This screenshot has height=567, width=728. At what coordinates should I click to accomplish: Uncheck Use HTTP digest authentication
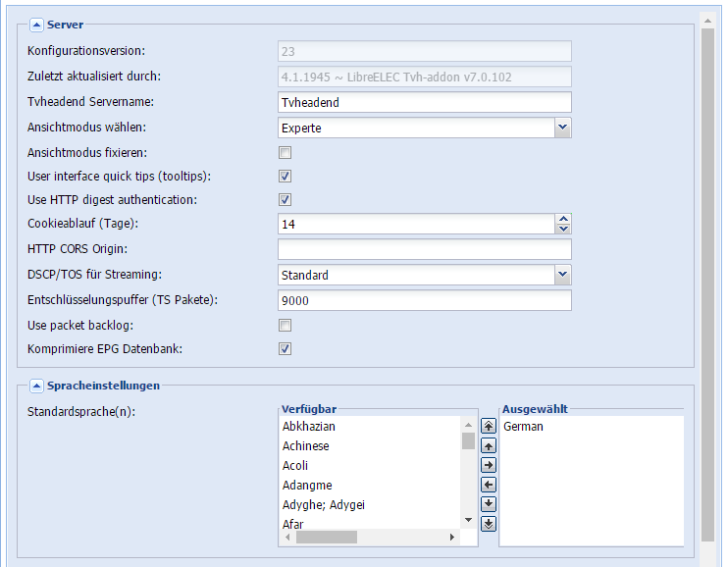coord(286,200)
